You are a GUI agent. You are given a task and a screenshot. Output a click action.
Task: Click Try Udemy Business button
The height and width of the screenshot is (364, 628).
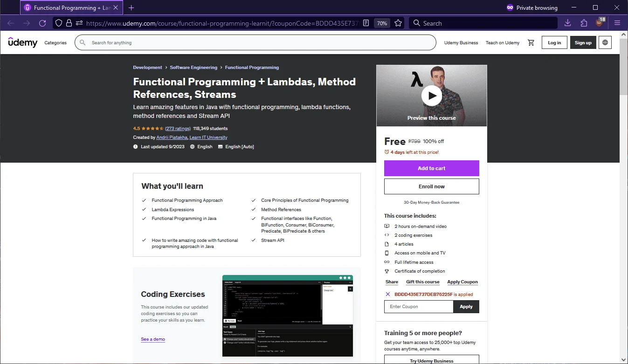tap(432, 360)
